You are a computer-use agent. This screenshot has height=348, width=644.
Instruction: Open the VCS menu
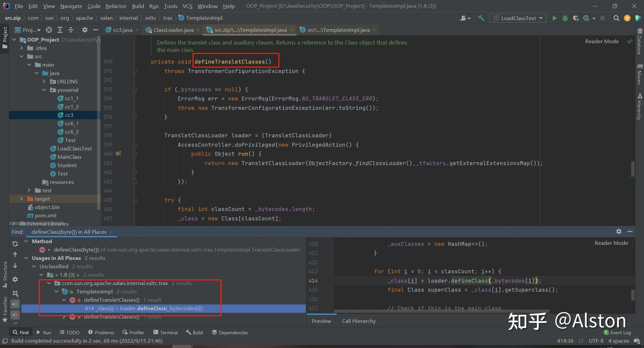tap(187, 6)
